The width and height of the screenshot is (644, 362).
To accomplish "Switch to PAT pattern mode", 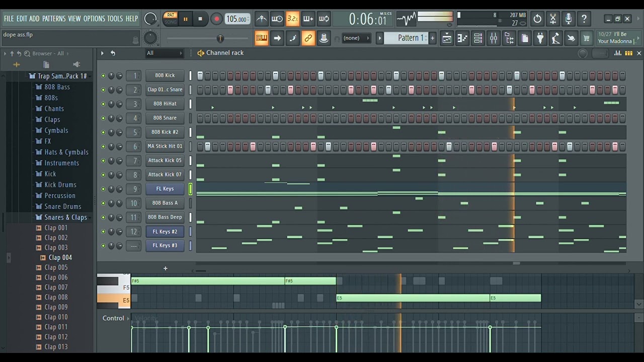I will 171,15.
